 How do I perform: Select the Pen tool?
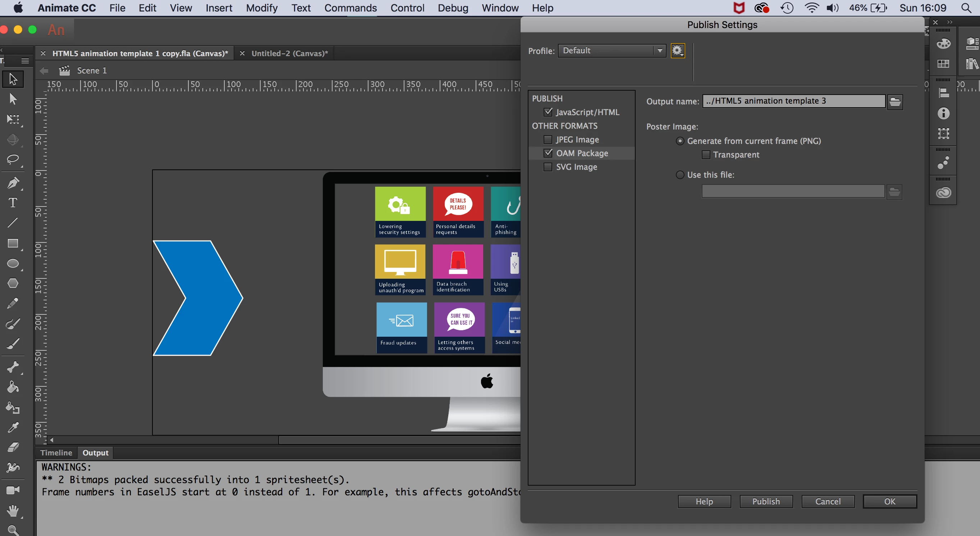click(13, 183)
